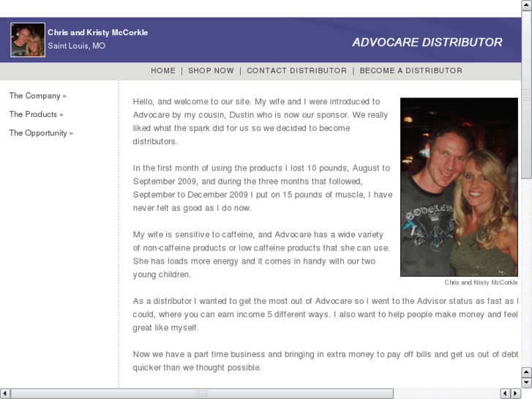Click the large couple photo
Image resolution: width=532 pixels, height=399 pixels.
pyautogui.click(x=459, y=187)
